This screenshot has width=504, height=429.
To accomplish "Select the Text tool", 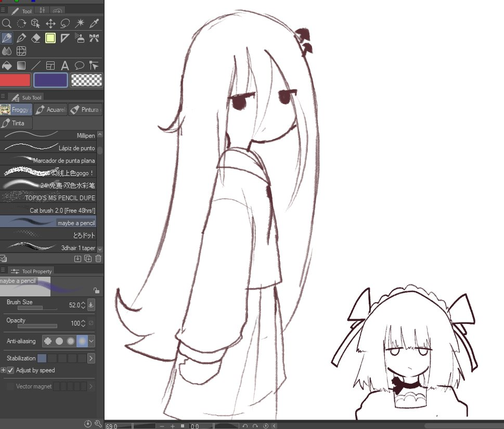I will (66, 65).
